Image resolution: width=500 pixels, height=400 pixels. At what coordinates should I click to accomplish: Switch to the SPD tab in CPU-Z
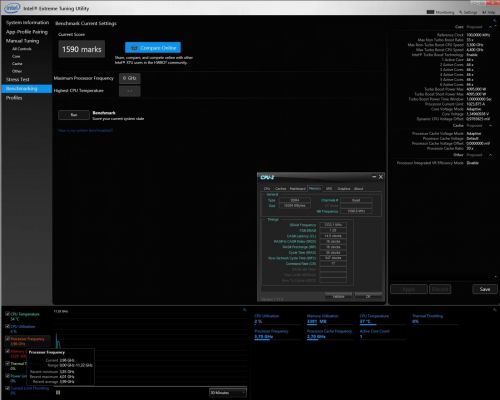point(329,188)
